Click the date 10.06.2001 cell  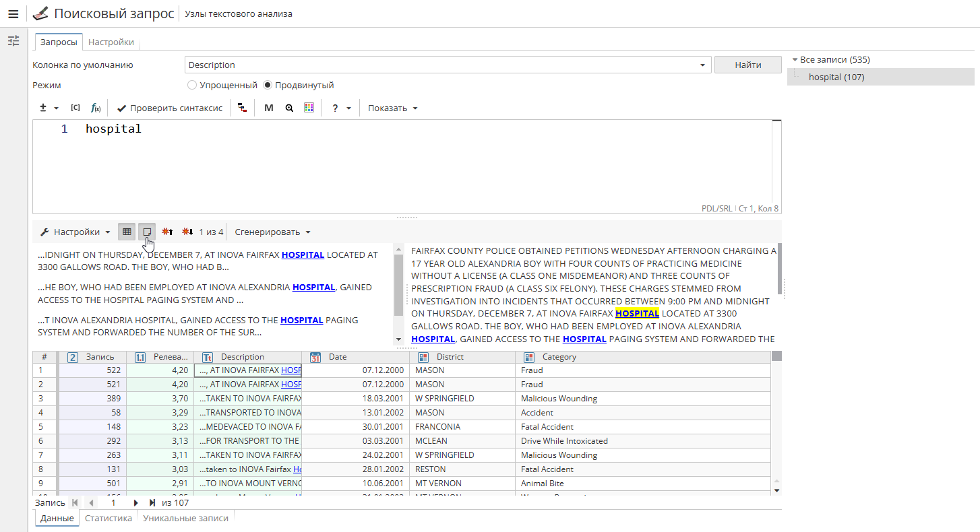tap(356, 483)
